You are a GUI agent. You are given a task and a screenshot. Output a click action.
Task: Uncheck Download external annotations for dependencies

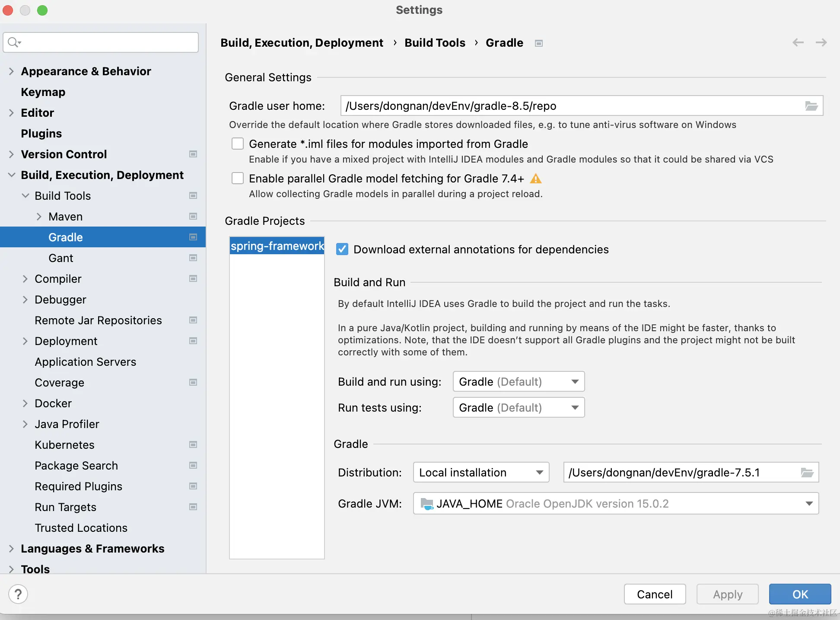[x=342, y=249]
